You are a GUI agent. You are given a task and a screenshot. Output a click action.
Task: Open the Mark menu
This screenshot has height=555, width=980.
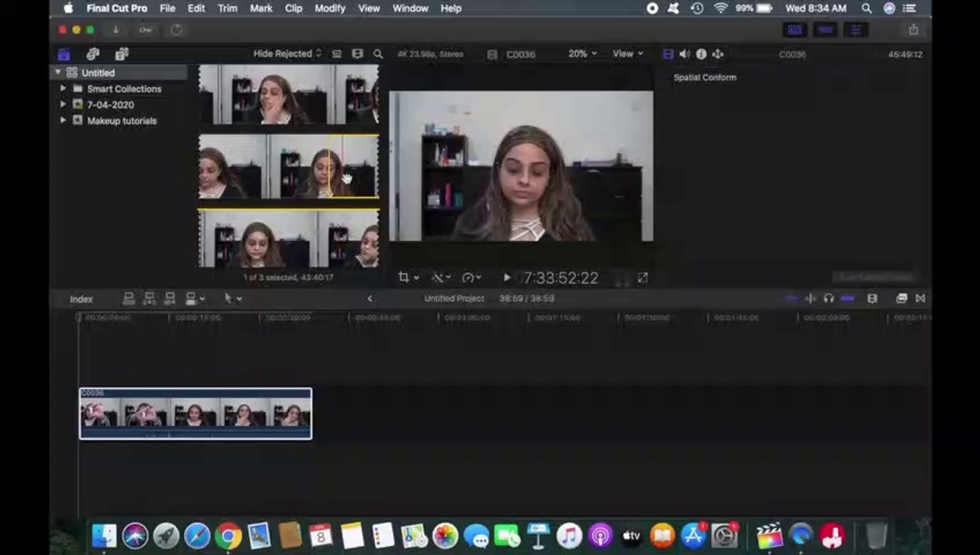(261, 8)
